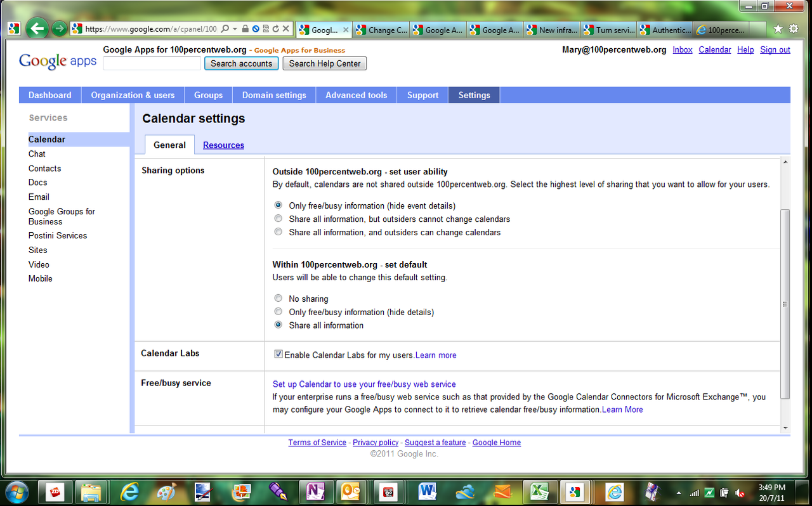Switch to the Change C... browser tab
The image size is (812, 506).
coord(381,30)
